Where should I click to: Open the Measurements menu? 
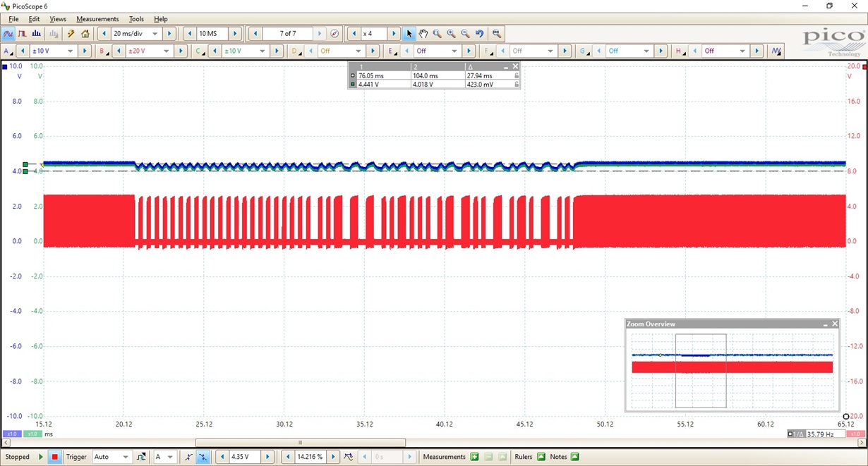click(97, 19)
